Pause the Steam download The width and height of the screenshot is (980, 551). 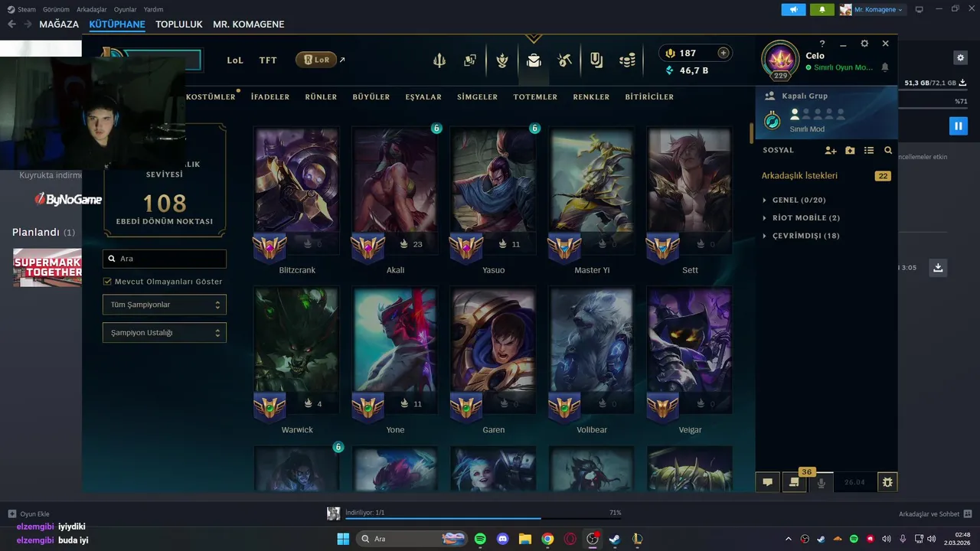958,126
